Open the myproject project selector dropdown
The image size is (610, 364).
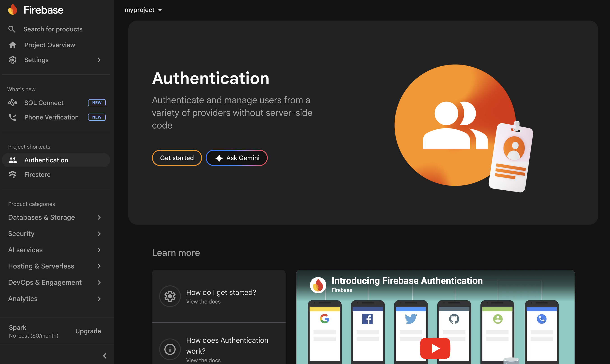tap(143, 10)
